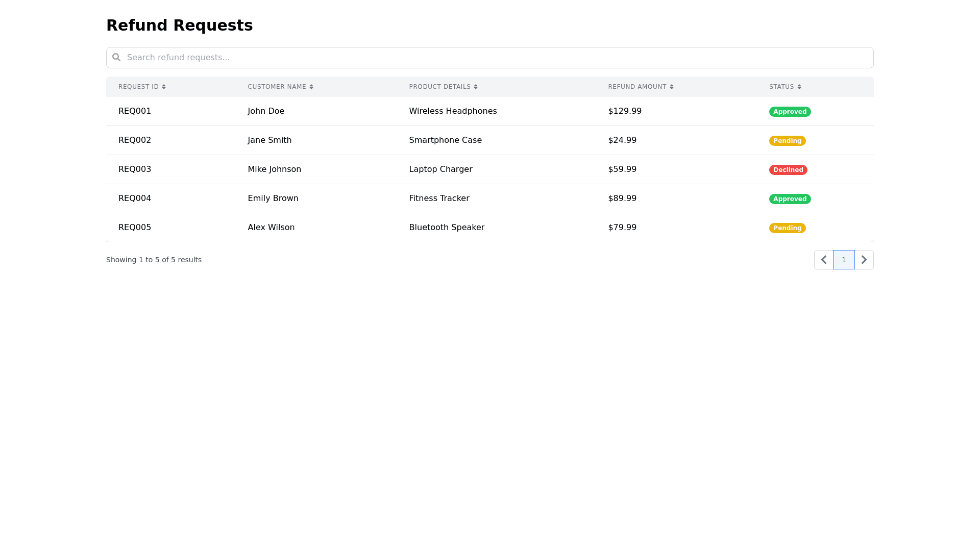Sort by Customer Name arrow icon

[x=311, y=87]
